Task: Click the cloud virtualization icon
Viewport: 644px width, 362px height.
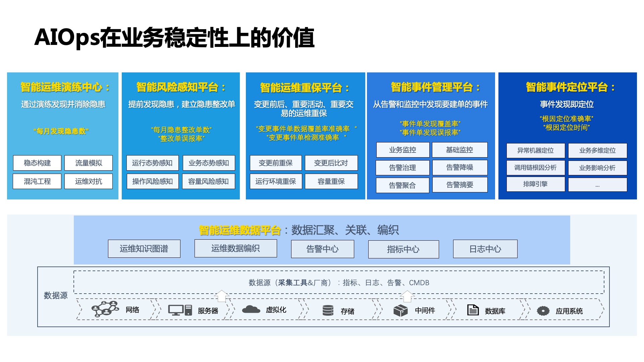Action: coord(251,310)
